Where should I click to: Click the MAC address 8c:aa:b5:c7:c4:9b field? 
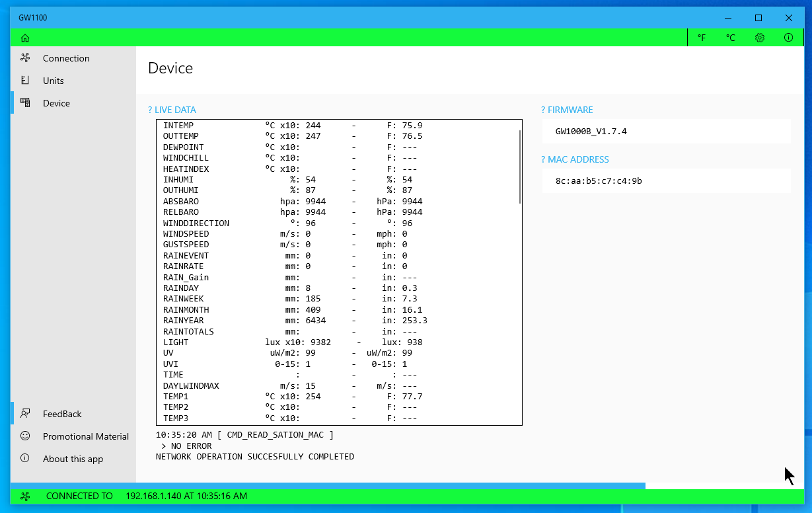(666, 180)
